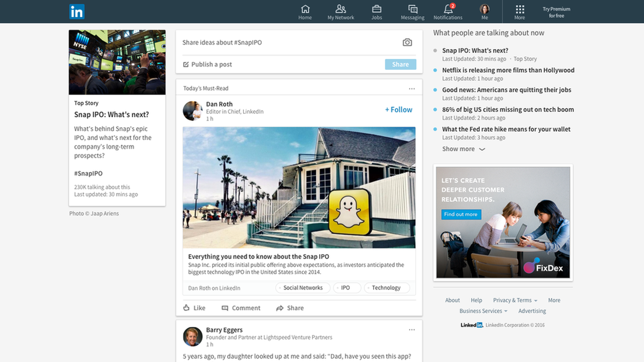Image resolution: width=644 pixels, height=362 pixels.
Task: Click Find out more on FixDex ad
Action: [x=461, y=215]
